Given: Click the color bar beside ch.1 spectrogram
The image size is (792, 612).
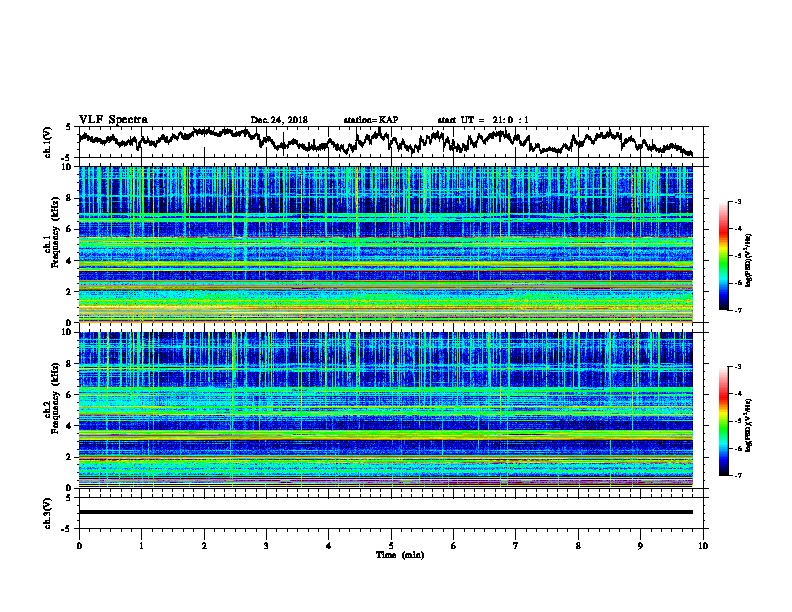Looking at the screenshot, I should (x=724, y=256).
